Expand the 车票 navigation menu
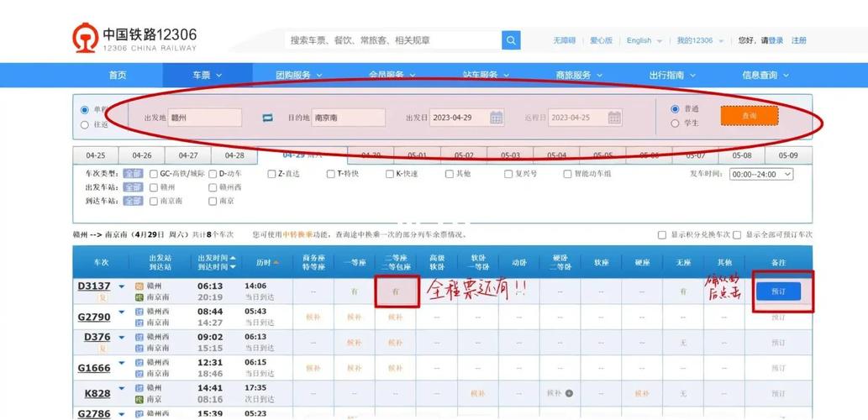This screenshot has height=420, width=868. [x=208, y=75]
